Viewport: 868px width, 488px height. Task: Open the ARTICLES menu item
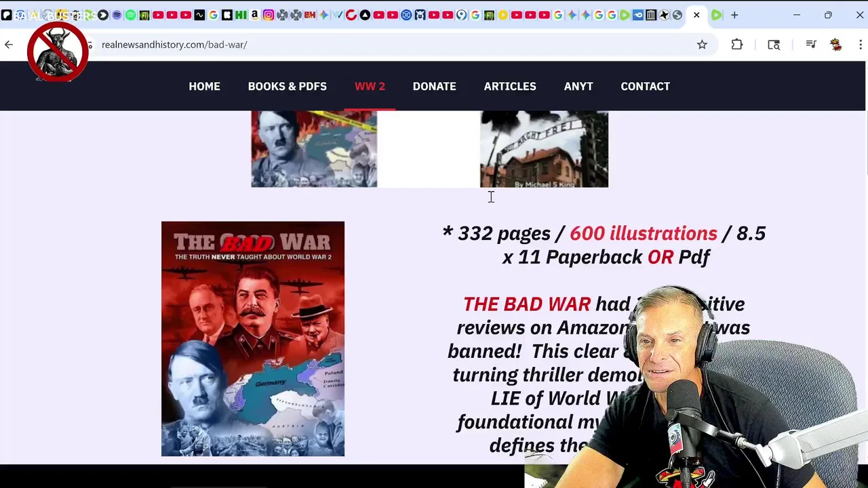tap(510, 86)
